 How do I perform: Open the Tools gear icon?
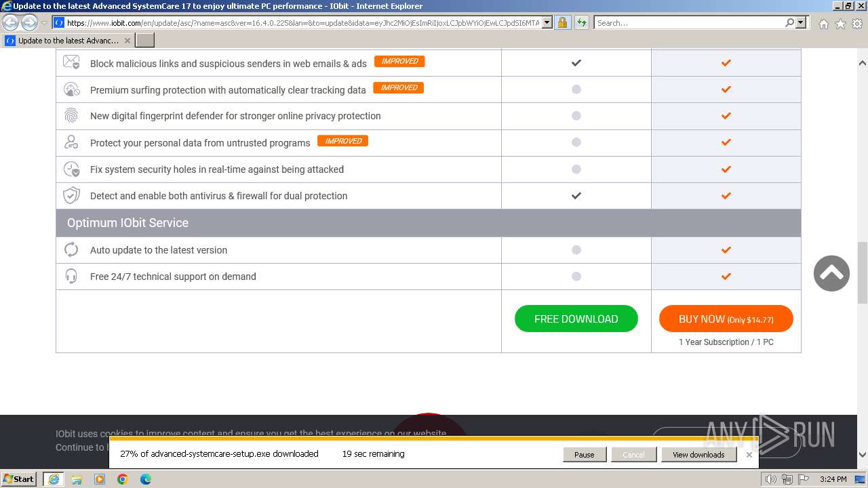[856, 24]
